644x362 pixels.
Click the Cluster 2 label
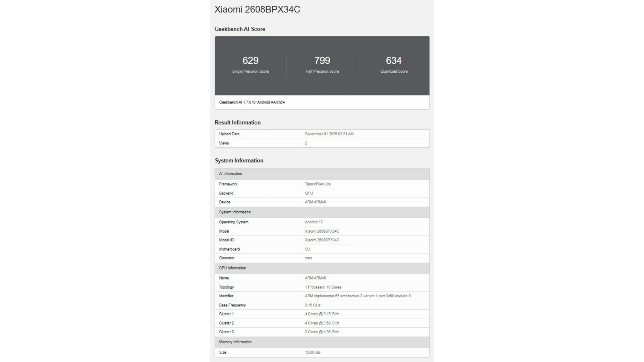(226, 323)
